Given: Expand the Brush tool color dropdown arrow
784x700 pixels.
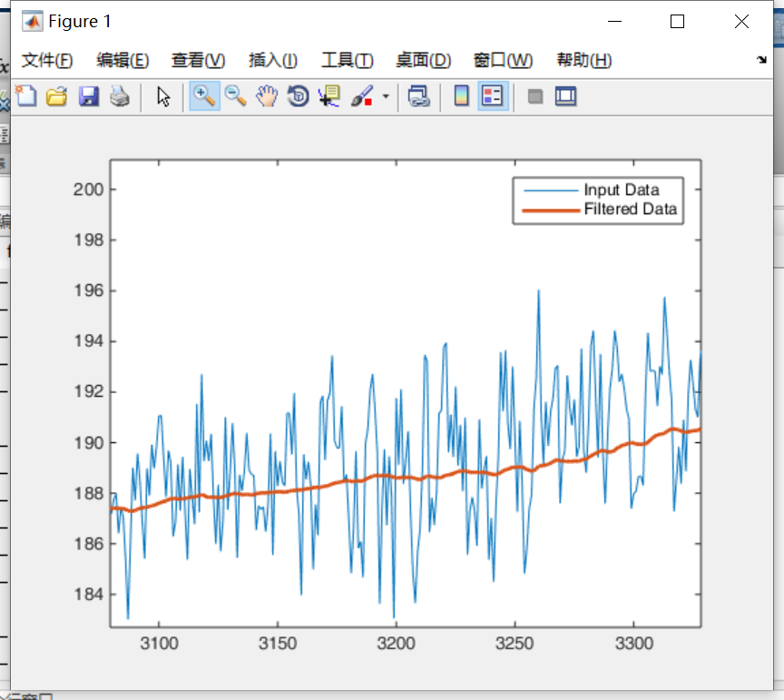Looking at the screenshot, I should pos(386,96).
